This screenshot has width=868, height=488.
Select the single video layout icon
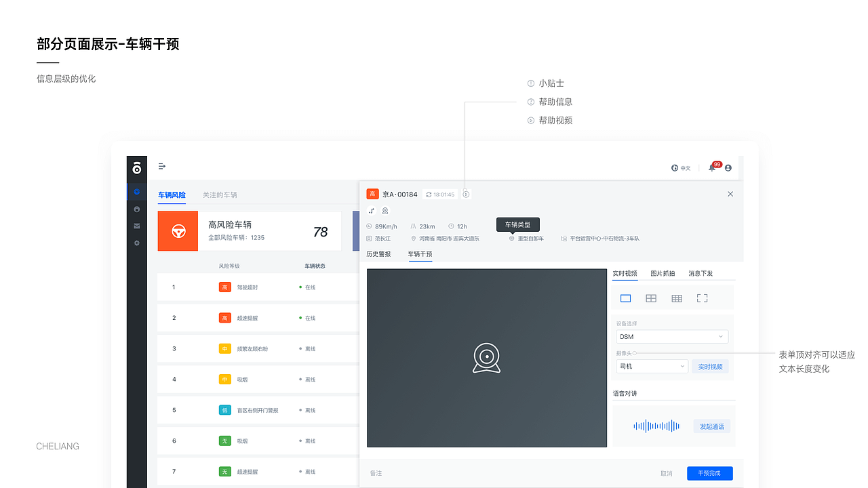click(x=625, y=298)
